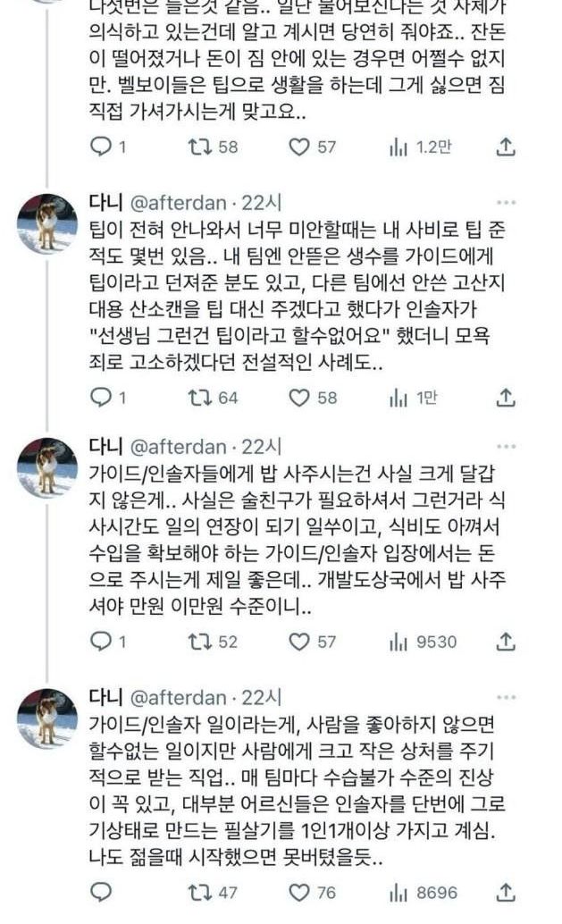
Task: Like the tweet with 76 likes
Action: click(301, 893)
